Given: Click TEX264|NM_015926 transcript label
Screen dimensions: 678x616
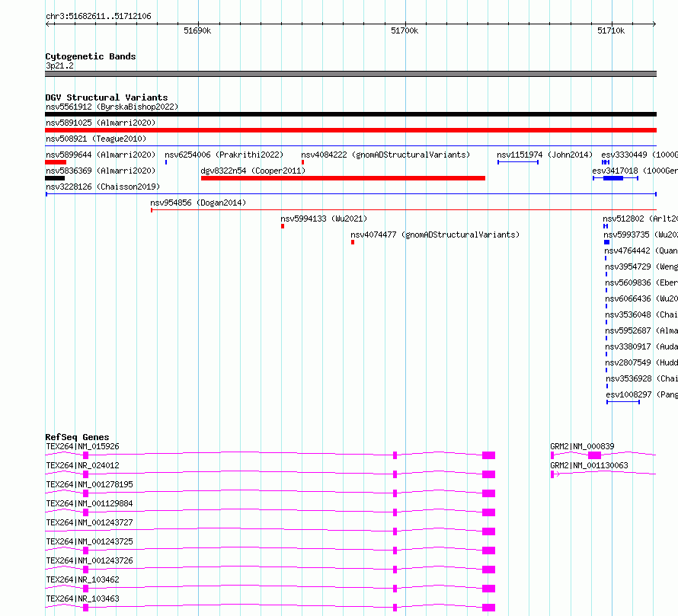Looking at the screenshot, I should click(x=82, y=446).
